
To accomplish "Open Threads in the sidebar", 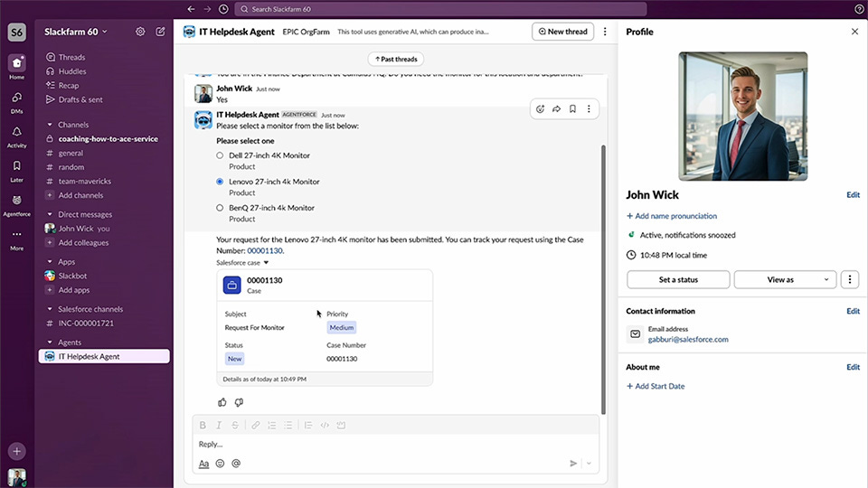I will point(71,57).
